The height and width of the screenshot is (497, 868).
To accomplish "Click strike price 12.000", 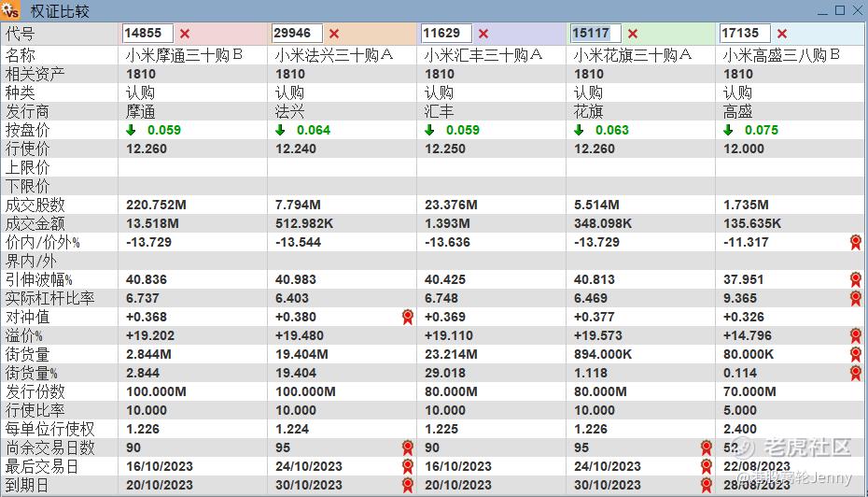I will point(744,149).
